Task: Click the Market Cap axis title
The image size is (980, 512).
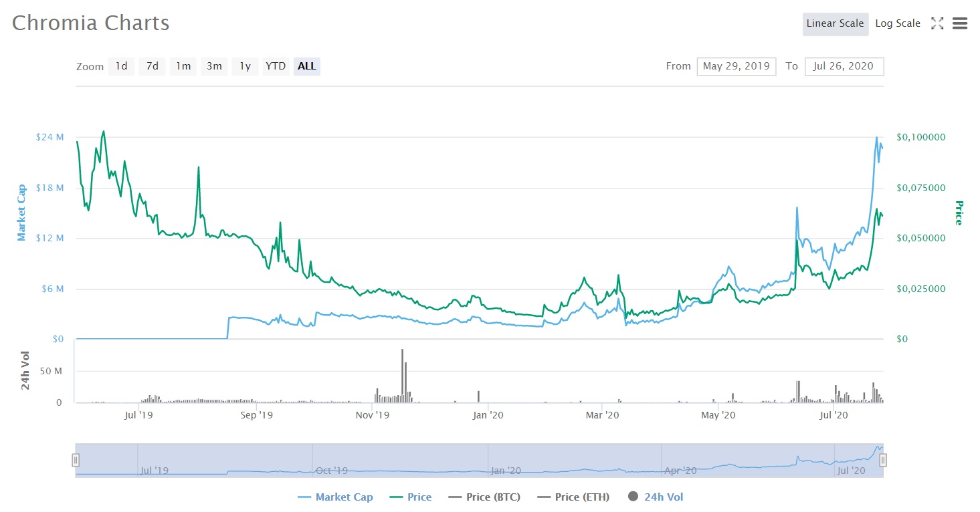Action: 21,213
